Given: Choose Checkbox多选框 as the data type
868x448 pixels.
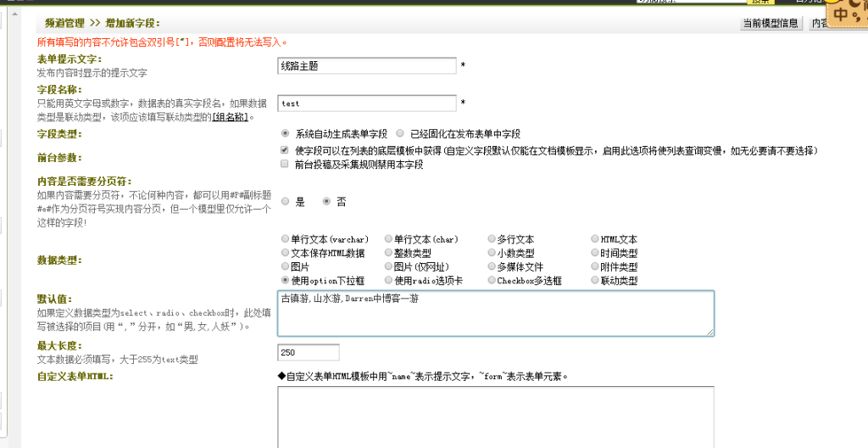Looking at the screenshot, I should pyautogui.click(x=492, y=280).
